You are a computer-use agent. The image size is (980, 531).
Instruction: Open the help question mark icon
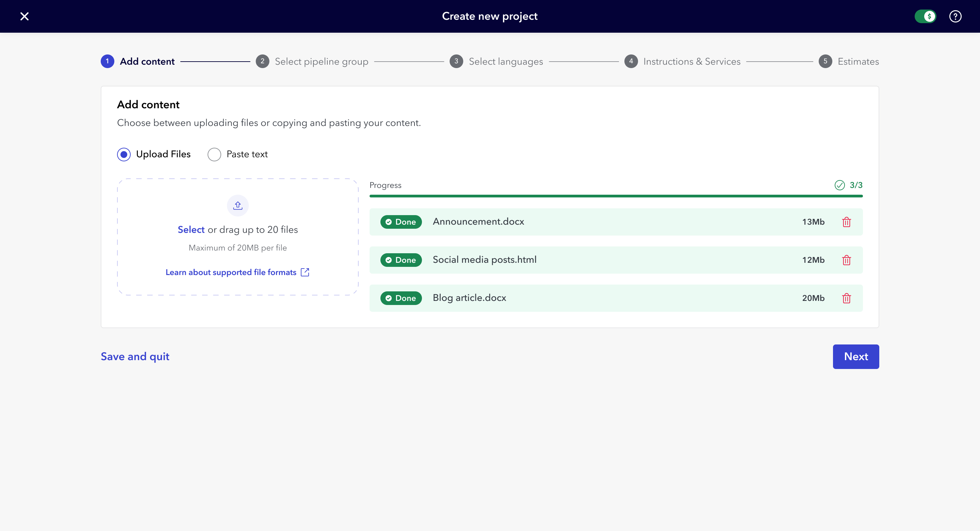point(955,16)
